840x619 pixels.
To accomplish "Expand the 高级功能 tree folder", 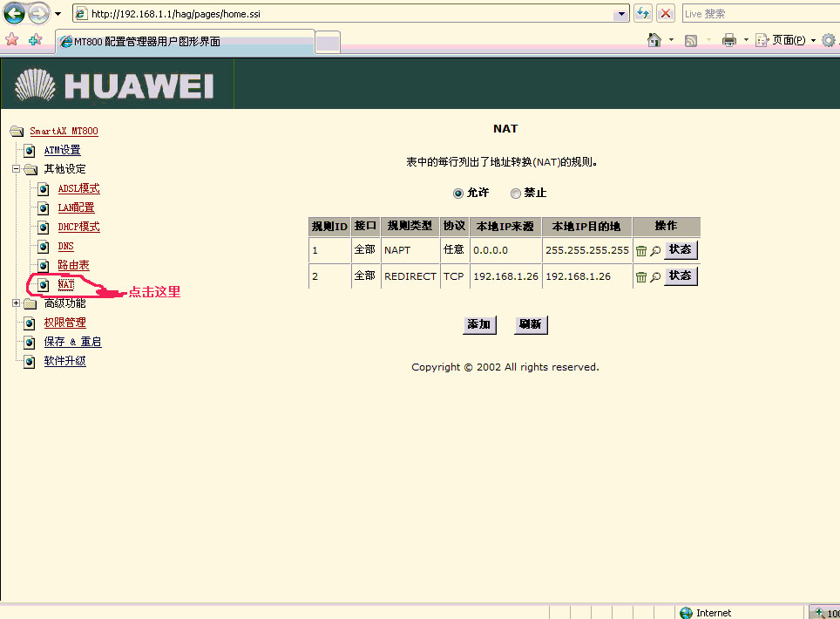I will pyautogui.click(x=16, y=303).
